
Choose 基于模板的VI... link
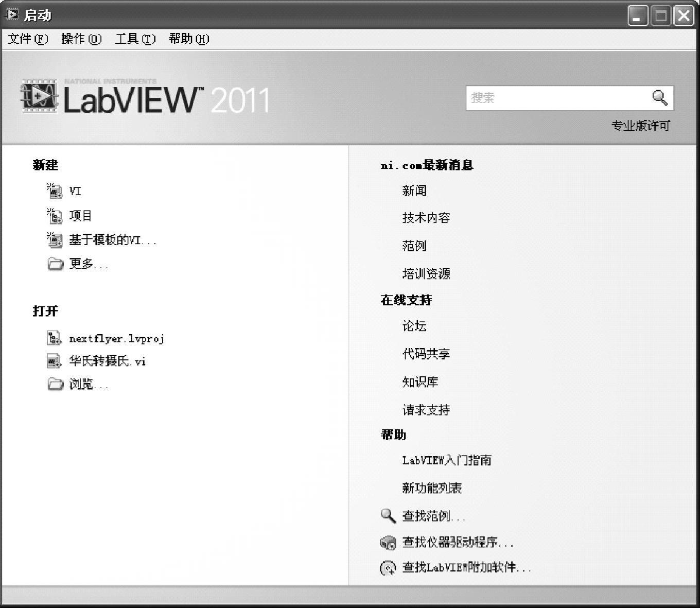(113, 240)
